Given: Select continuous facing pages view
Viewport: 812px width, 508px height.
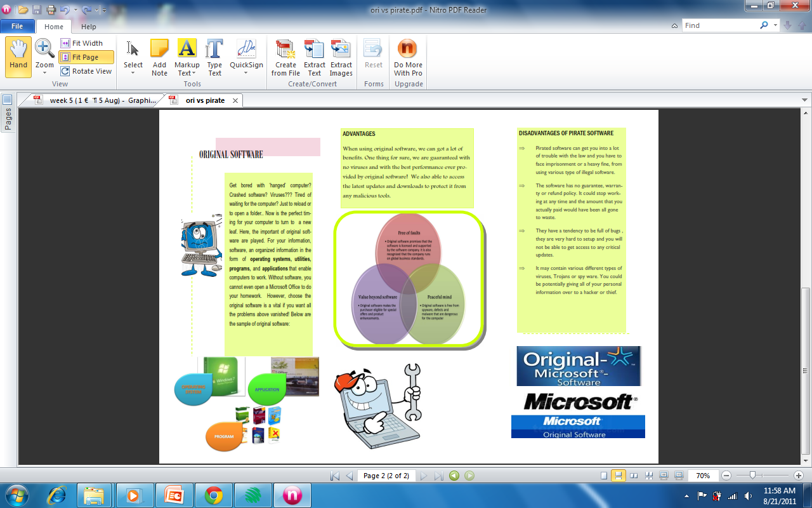Looking at the screenshot, I should (649, 476).
